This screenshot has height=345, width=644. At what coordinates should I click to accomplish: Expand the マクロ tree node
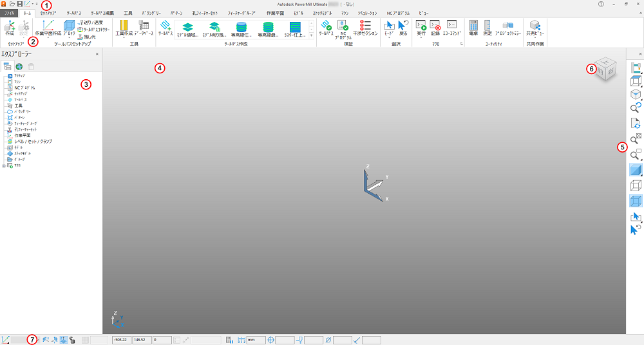point(3,165)
